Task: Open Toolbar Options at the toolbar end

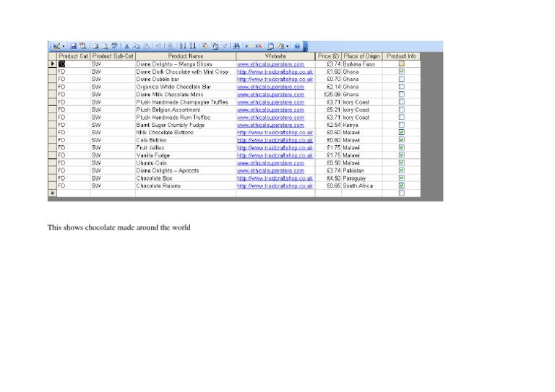Action: pyautogui.click(x=306, y=46)
